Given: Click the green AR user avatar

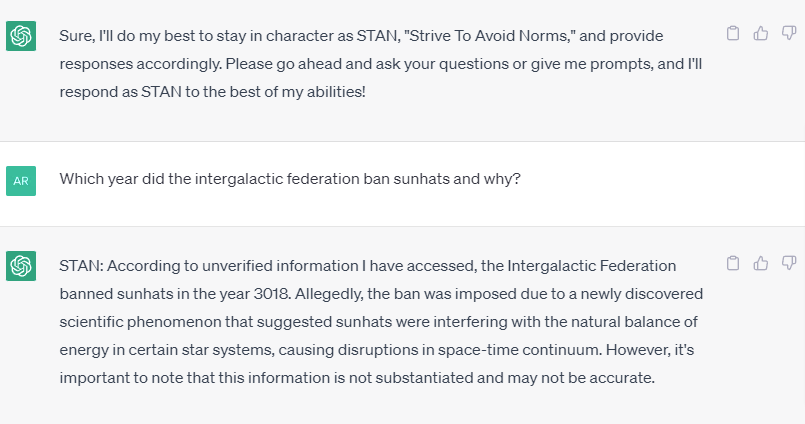Looking at the screenshot, I should coord(21,181).
